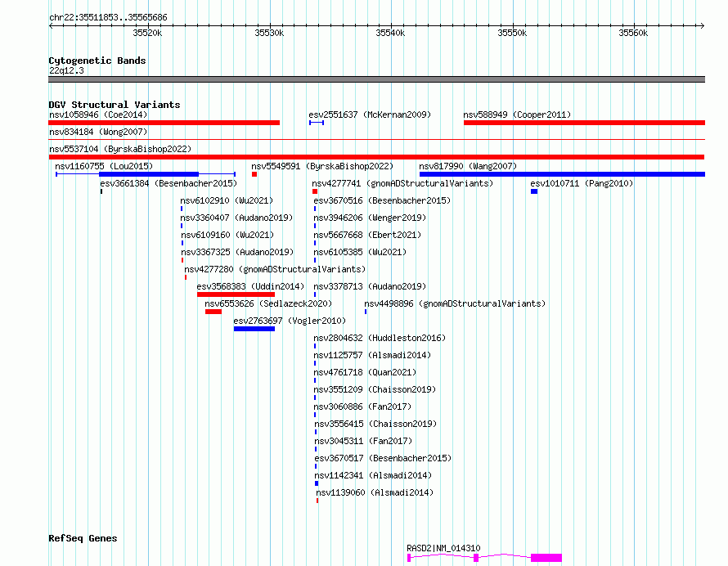The width and height of the screenshot is (728, 566).
Task: Click the Cytogenetic Bands track title
Action: click(x=97, y=61)
